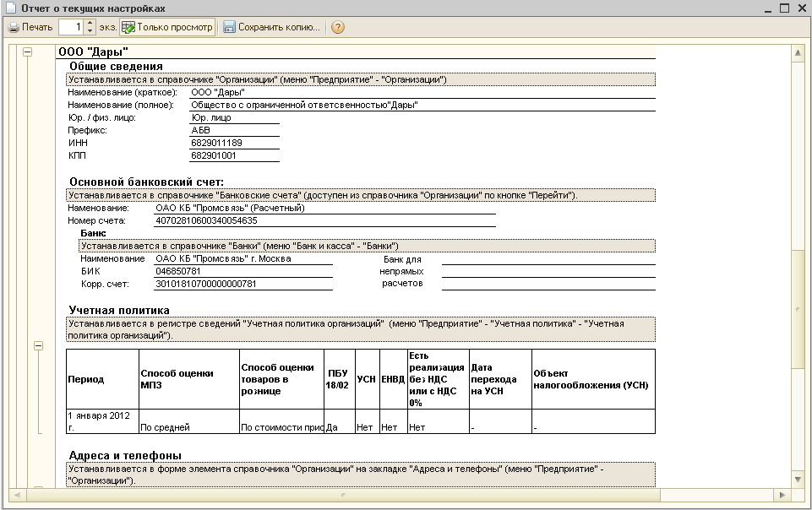Click the ЕНВД column header

point(394,379)
